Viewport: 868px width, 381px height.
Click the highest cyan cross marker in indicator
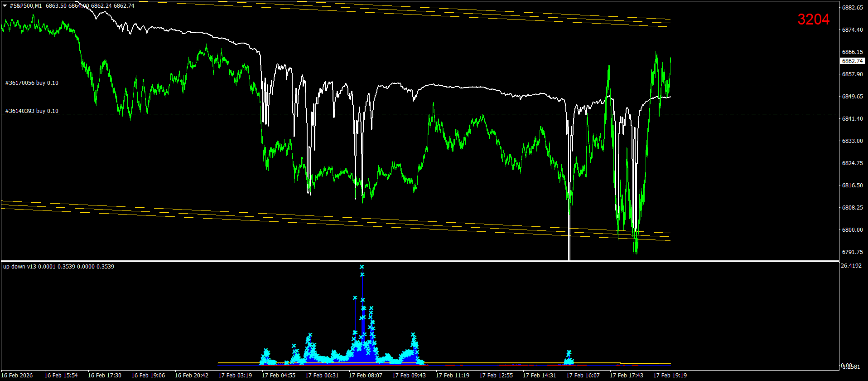coord(362,267)
